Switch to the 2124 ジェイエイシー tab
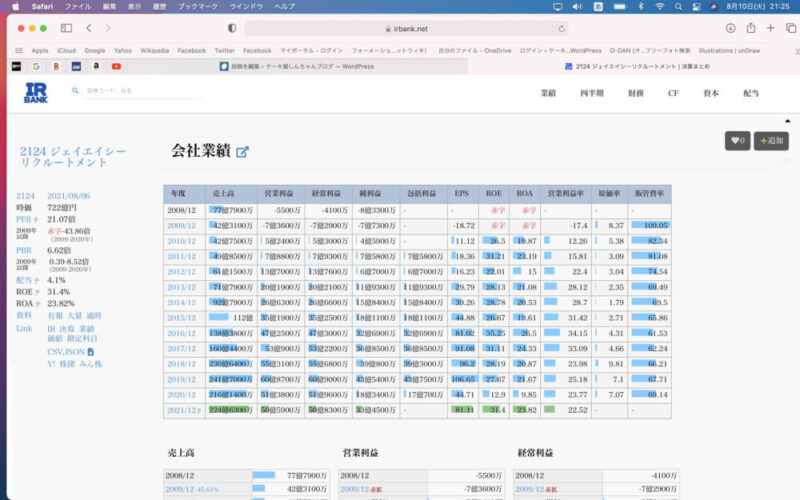 pyautogui.click(x=637, y=66)
